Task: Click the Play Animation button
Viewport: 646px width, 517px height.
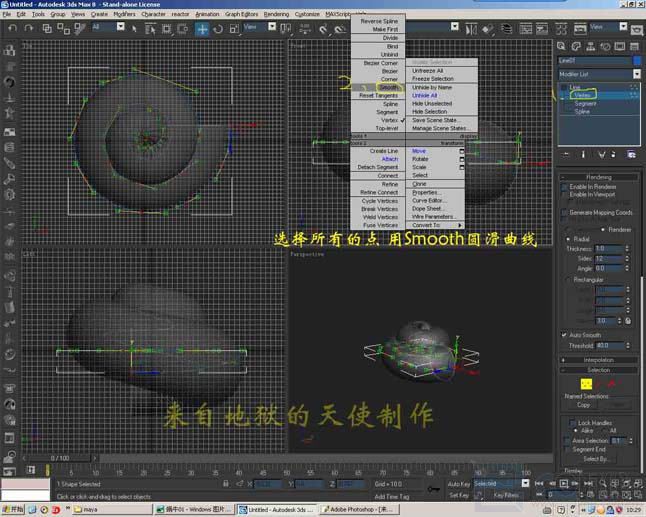Action: pyautogui.click(x=564, y=483)
